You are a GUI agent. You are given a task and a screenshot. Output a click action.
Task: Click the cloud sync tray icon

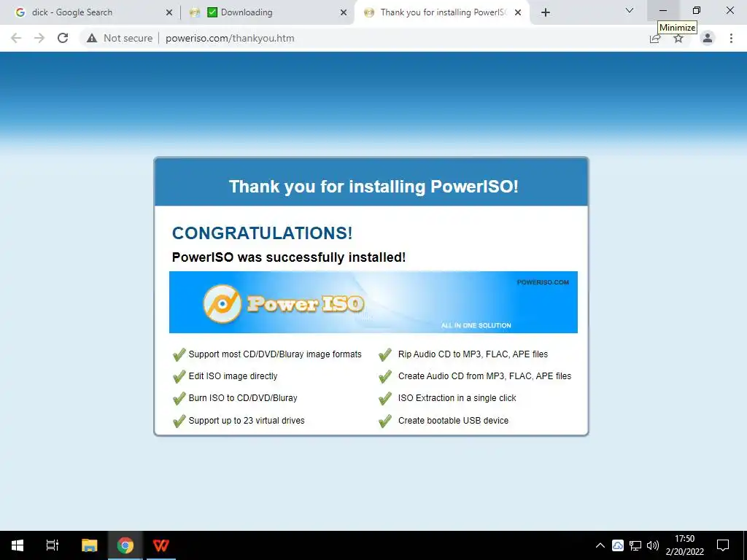[x=618, y=545]
